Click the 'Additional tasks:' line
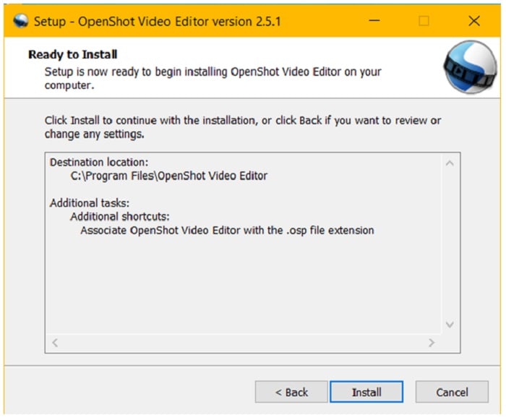The width and height of the screenshot is (506, 420). [x=90, y=203]
